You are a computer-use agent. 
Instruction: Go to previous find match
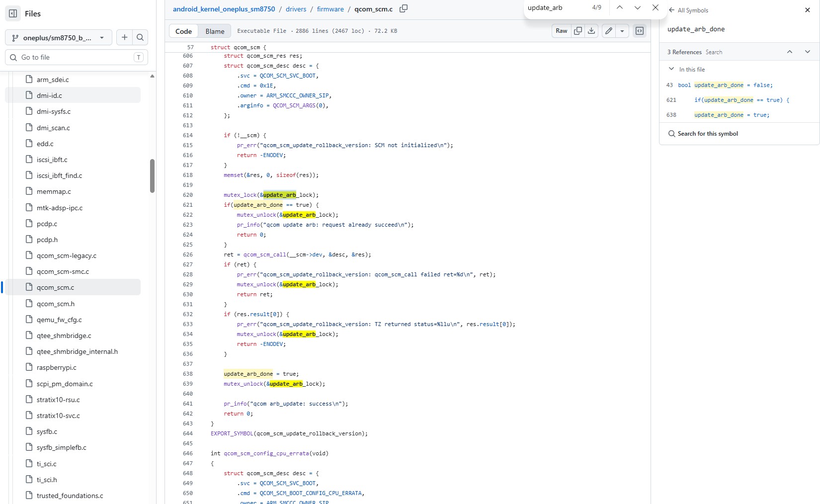[620, 7]
